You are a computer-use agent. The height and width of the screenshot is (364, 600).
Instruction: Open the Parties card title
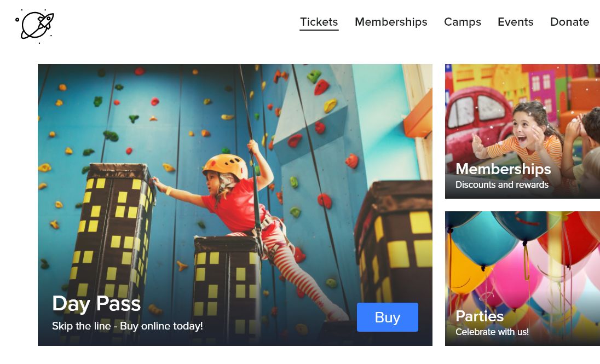point(480,316)
